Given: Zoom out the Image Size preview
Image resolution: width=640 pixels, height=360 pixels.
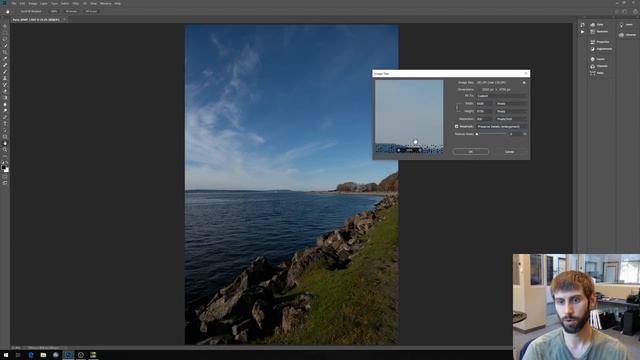Looking at the screenshot, I should (399, 150).
